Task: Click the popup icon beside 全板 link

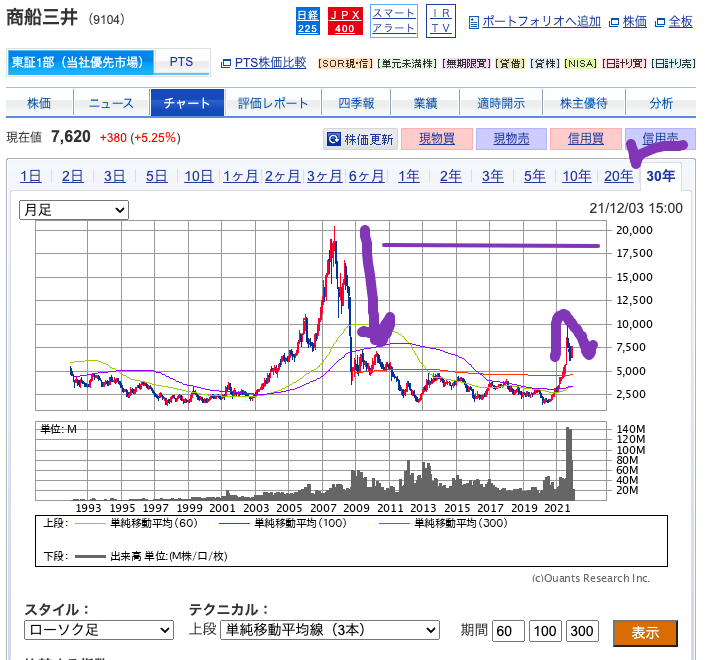Action: [x=660, y=23]
